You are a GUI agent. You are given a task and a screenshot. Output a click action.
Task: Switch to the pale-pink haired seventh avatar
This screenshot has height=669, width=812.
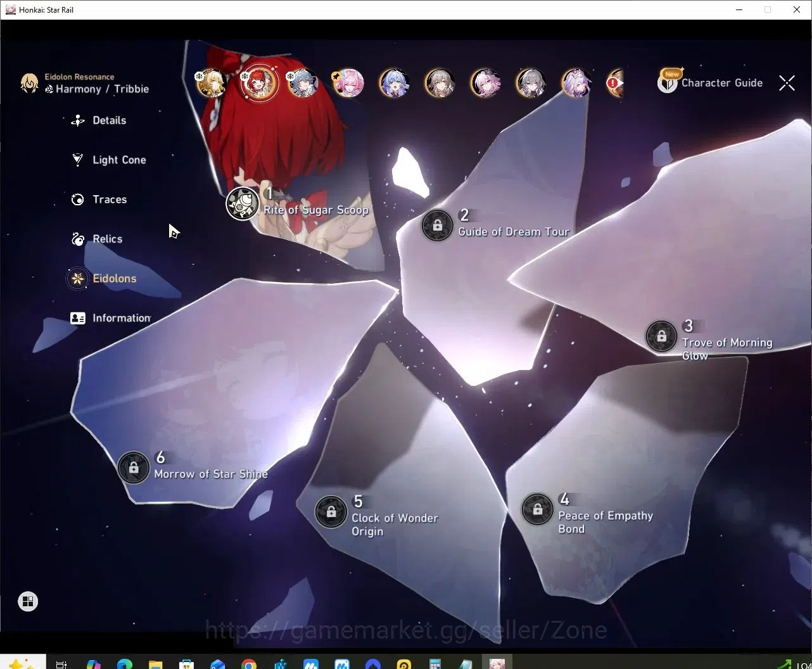[x=485, y=83]
